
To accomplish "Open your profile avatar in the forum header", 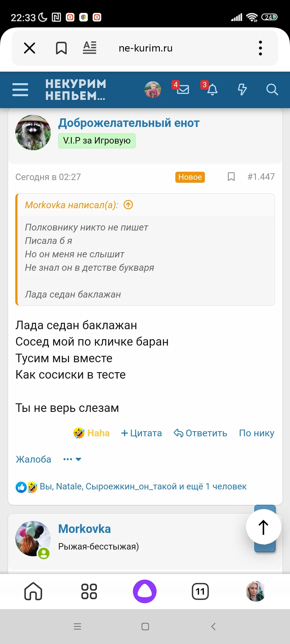I will (x=153, y=90).
